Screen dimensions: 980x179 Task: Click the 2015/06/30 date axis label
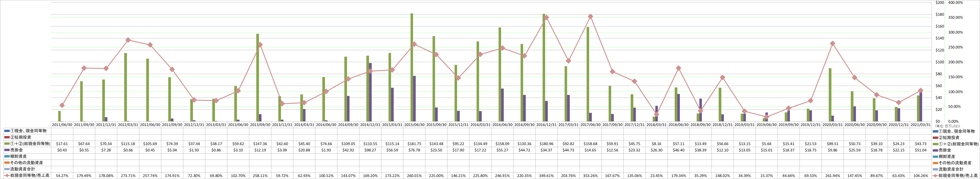point(414,125)
